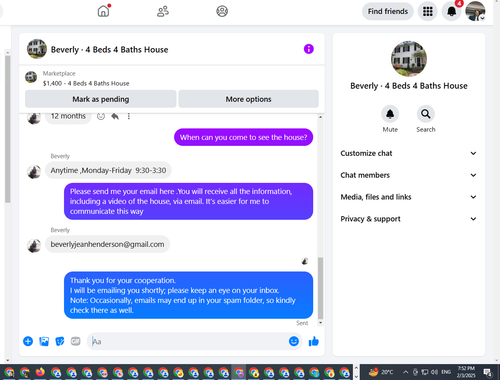This screenshot has height=380, width=500.
Task: Click the beverlyjeanhenderson@gmail.com message
Action: [107, 244]
